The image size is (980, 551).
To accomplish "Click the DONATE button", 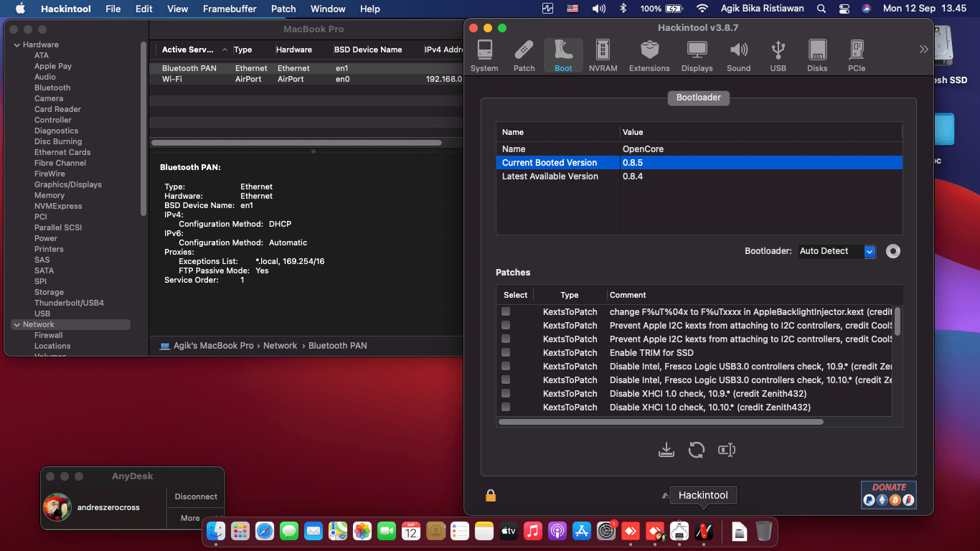I will pos(888,494).
